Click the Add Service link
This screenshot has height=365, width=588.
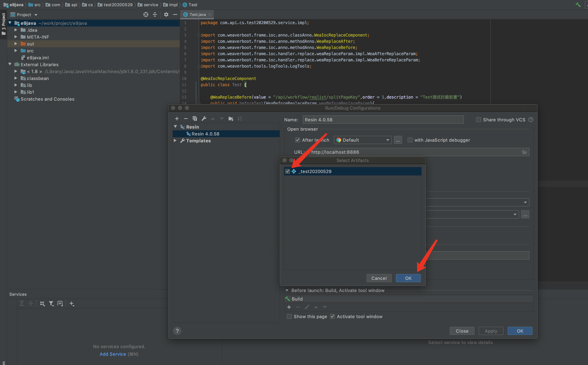click(x=113, y=354)
